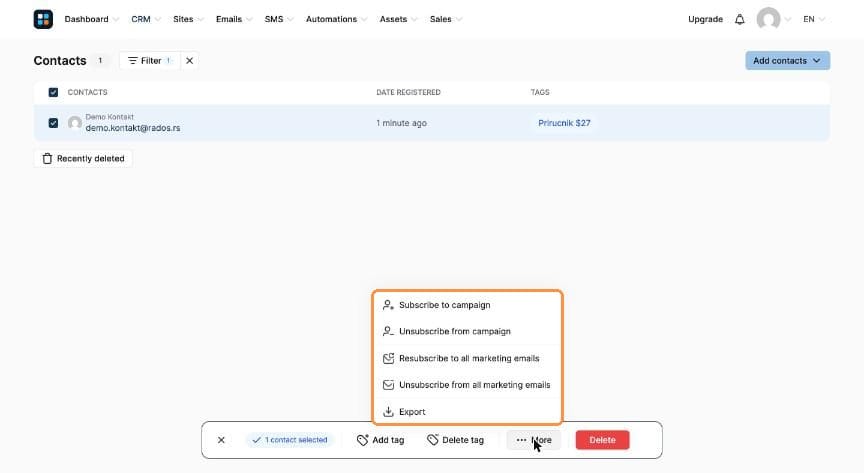The height and width of the screenshot is (473, 864).
Task: Open the Filter button
Action: [x=150, y=61]
